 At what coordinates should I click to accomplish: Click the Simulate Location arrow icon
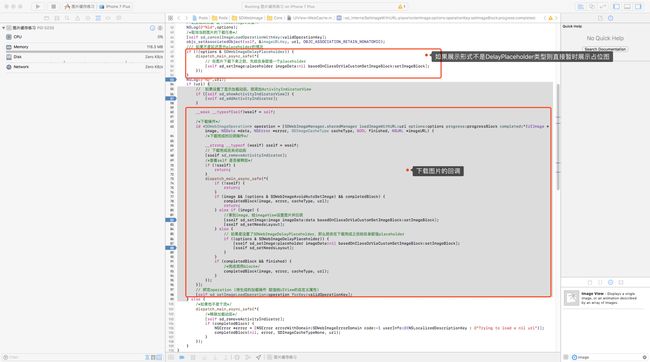click(x=259, y=357)
